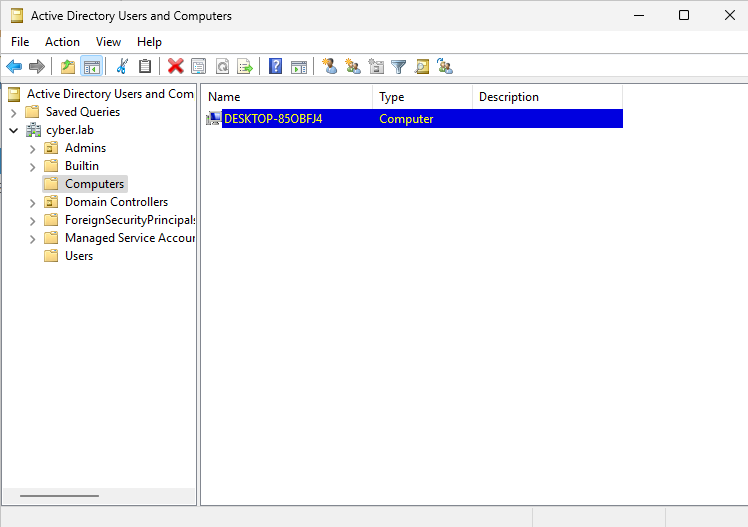This screenshot has width=748, height=527.
Task: Collapse the cyber.lab domain node
Action: (14, 130)
